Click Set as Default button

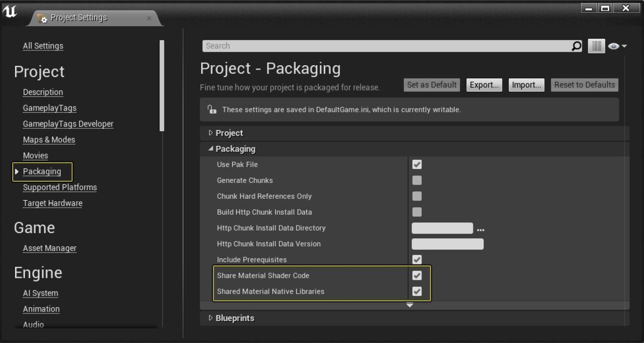[432, 85]
